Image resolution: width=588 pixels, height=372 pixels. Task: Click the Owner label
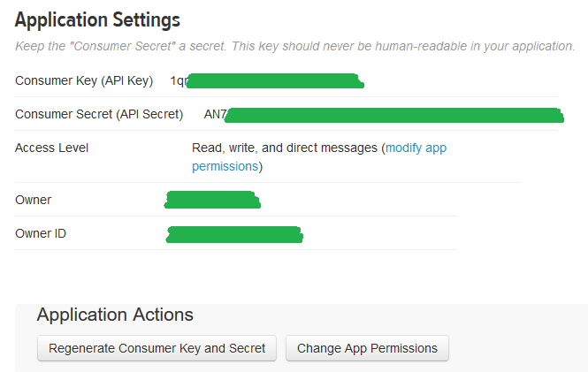[34, 200]
